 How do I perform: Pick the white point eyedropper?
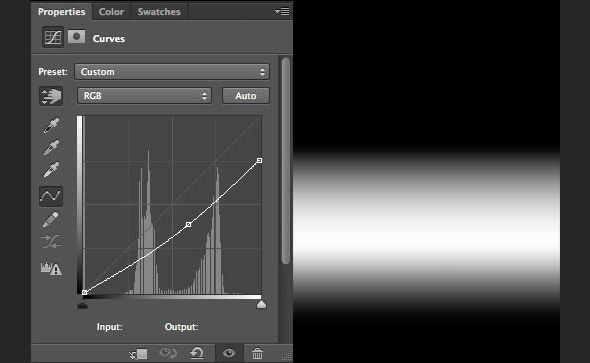[x=51, y=170]
